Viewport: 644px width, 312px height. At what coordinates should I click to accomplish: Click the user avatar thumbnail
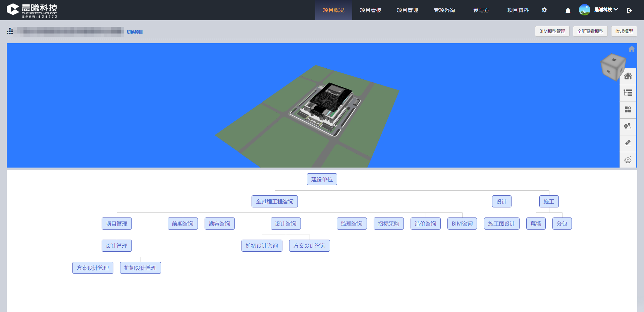point(584,10)
